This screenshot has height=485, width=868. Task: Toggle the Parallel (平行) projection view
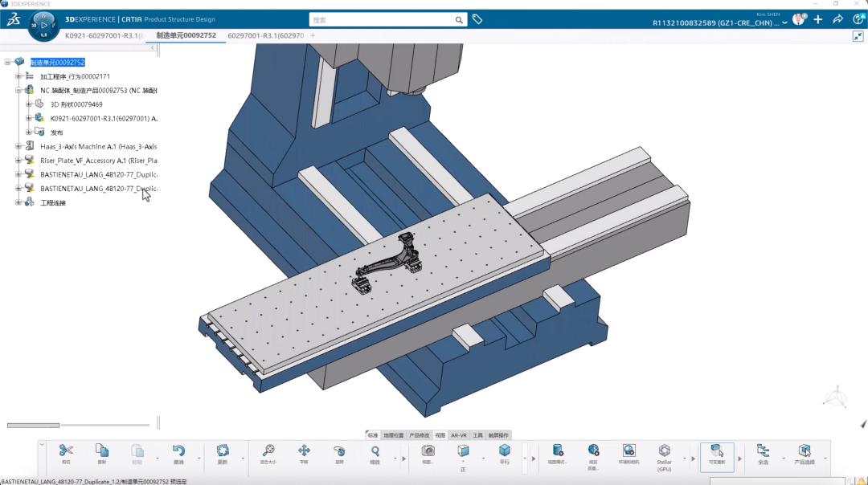tap(504, 452)
